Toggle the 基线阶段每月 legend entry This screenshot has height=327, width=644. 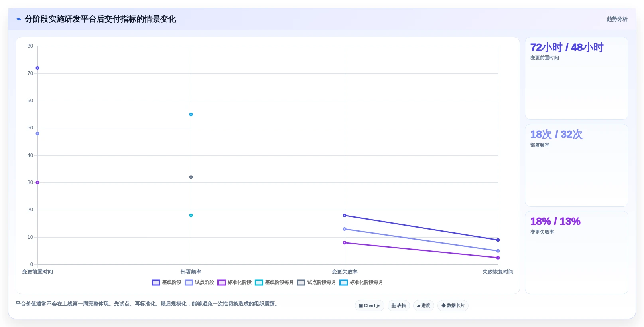click(274, 283)
